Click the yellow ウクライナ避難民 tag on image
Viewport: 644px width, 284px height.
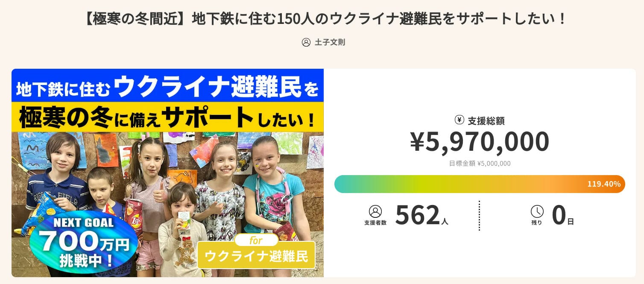coord(256,255)
